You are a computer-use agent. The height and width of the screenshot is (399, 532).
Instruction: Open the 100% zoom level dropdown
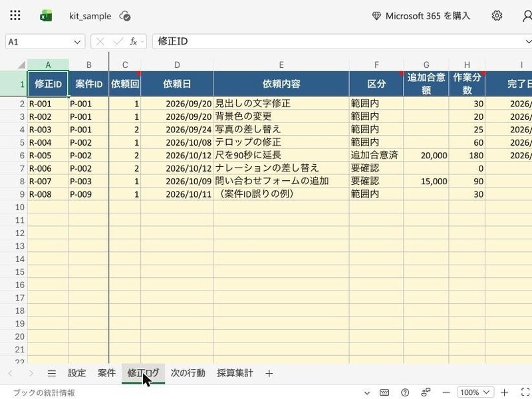[x=475, y=392]
